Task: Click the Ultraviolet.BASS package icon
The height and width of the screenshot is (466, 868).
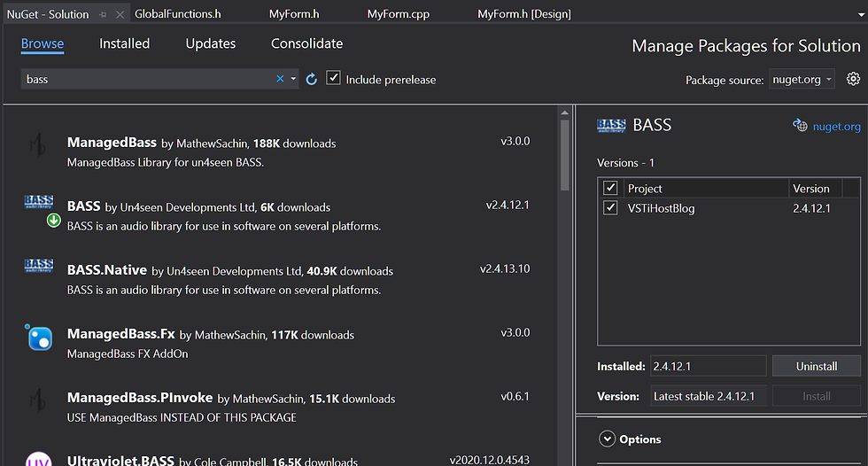Action: (39, 460)
